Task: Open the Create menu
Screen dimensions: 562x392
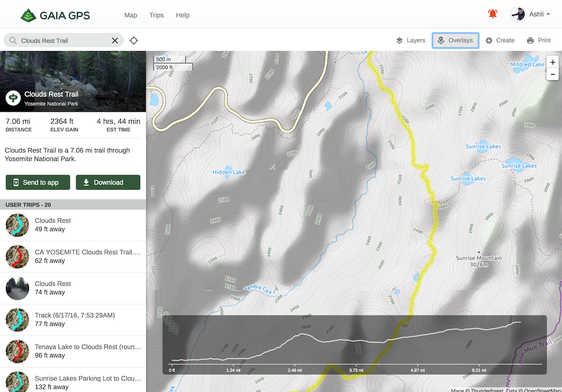Action: click(500, 40)
